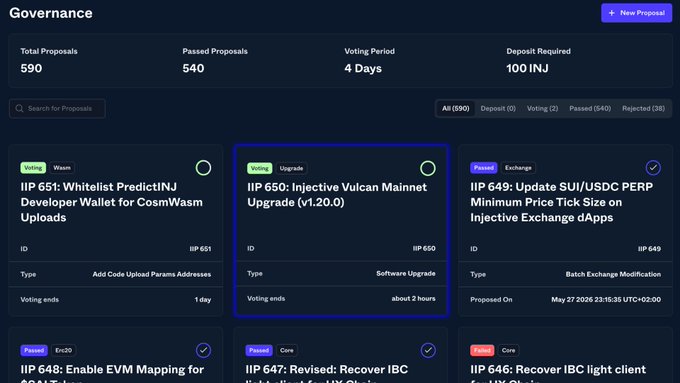Open IIP 651 Whitelist PredictINJ proposal title
This screenshot has width=680, height=383.
[x=111, y=202]
